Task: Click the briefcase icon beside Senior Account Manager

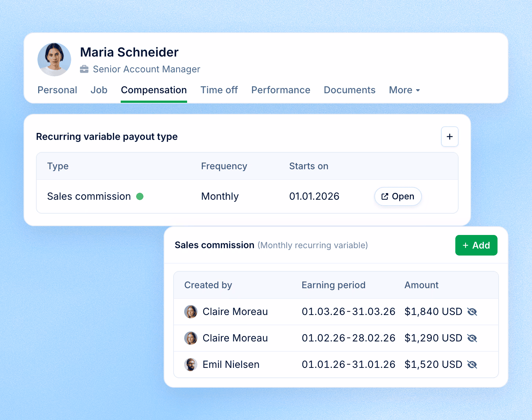Action: pos(84,69)
